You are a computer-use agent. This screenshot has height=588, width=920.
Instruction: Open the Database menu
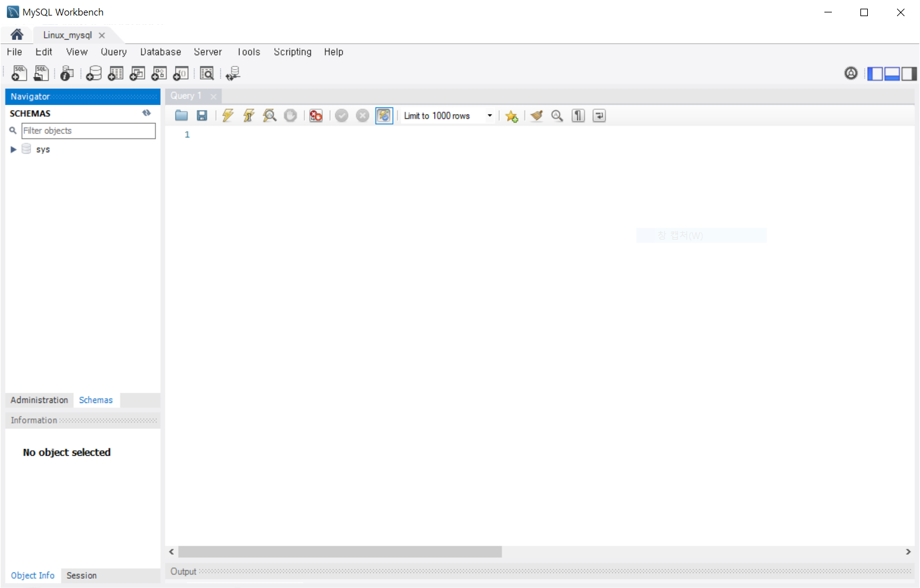(x=161, y=52)
